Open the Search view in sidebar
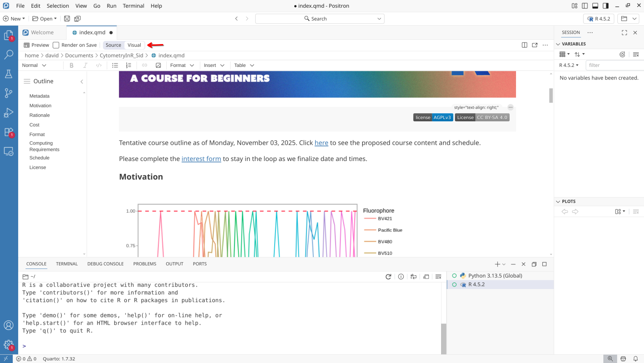This screenshot has width=644, height=363. tap(8, 54)
